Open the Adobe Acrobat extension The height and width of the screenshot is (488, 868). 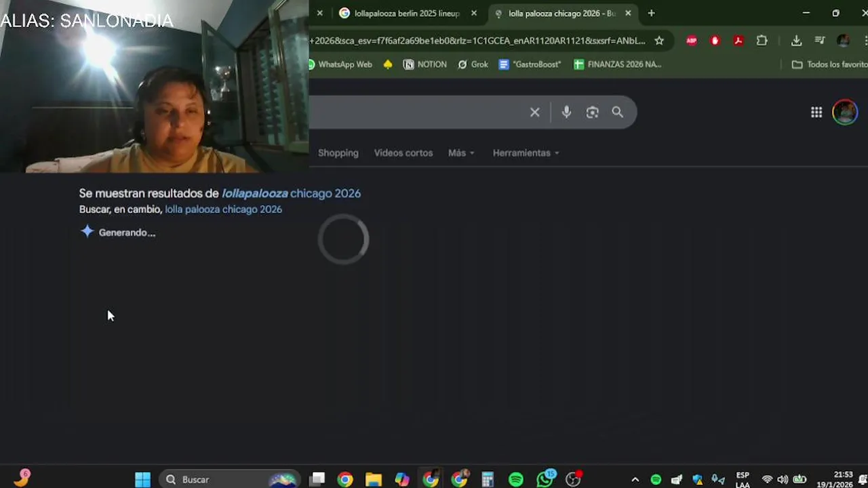pos(738,41)
